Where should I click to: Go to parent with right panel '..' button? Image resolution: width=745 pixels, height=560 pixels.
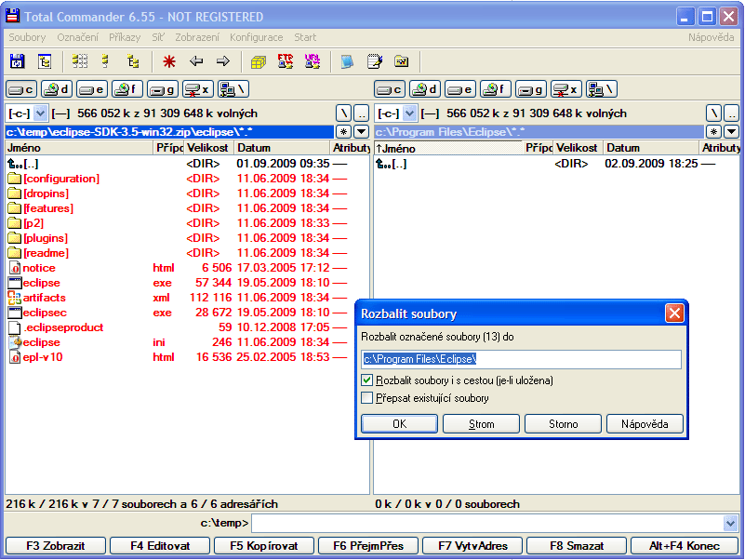(731, 113)
